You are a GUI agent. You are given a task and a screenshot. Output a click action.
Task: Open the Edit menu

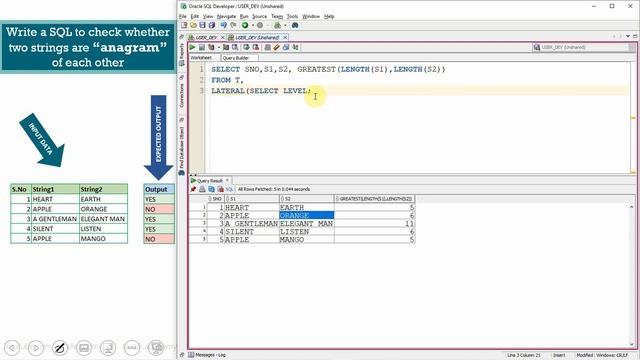(195, 16)
